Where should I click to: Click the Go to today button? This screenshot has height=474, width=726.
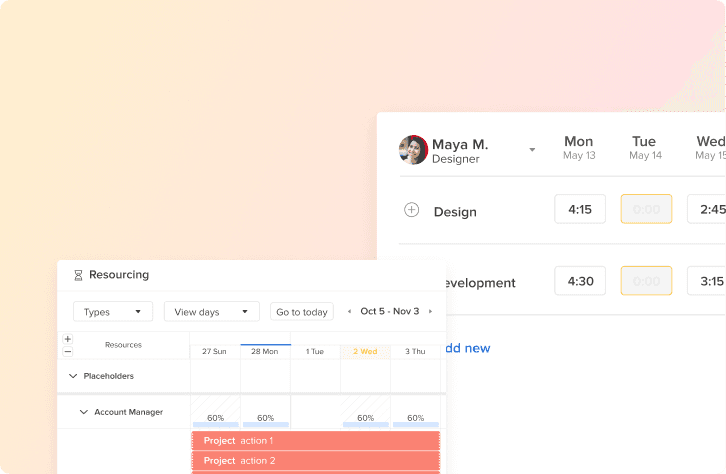[x=302, y=312]
